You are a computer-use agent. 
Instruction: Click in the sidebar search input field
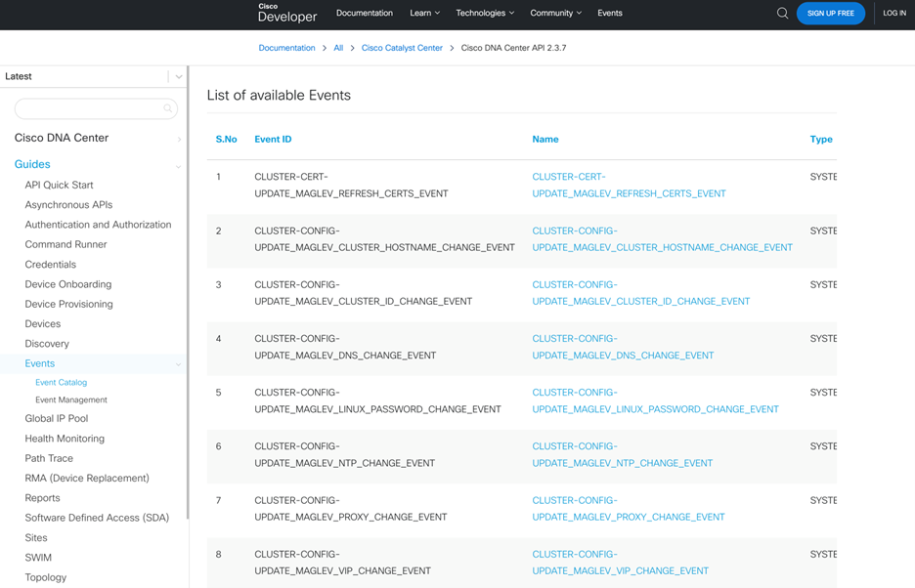point(88,108)
